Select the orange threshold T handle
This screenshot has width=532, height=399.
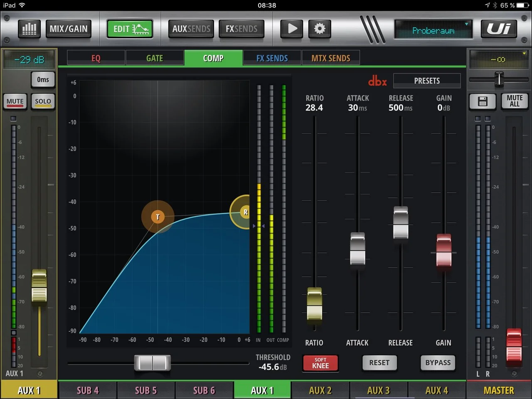click(158, 217)
